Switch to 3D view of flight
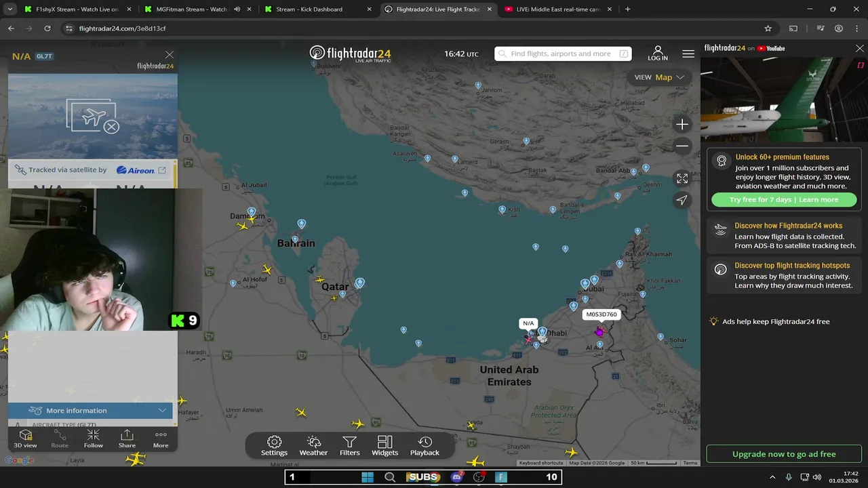Viewport: 868px width, 488px height. pos(26,439)
